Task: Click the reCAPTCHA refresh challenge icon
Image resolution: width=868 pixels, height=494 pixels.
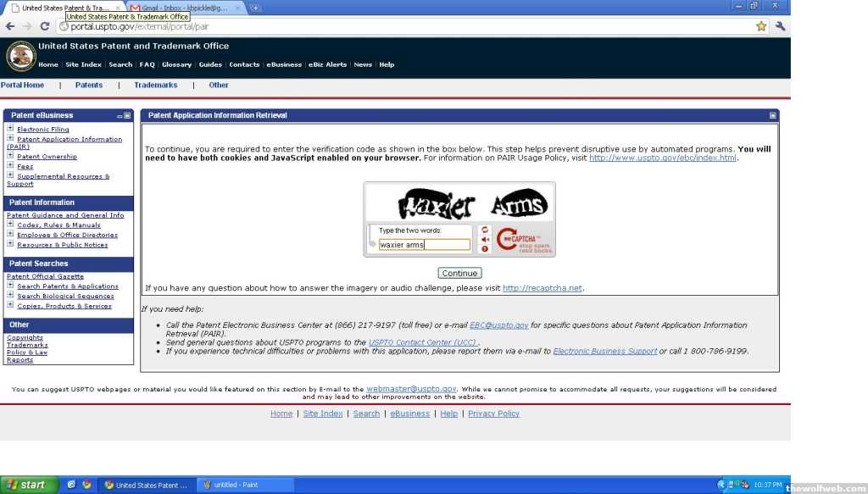Action: point(485,230)
